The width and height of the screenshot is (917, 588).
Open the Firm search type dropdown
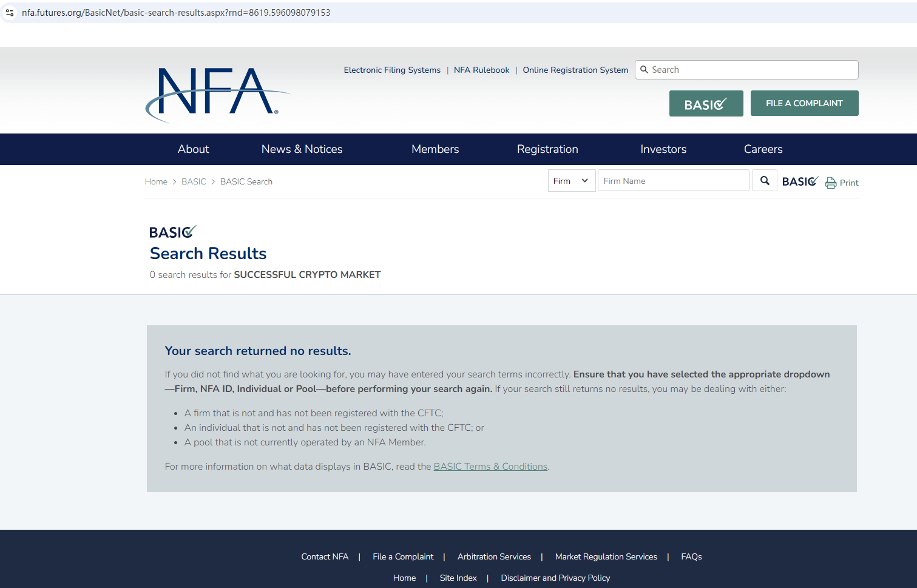pos(572,181)
